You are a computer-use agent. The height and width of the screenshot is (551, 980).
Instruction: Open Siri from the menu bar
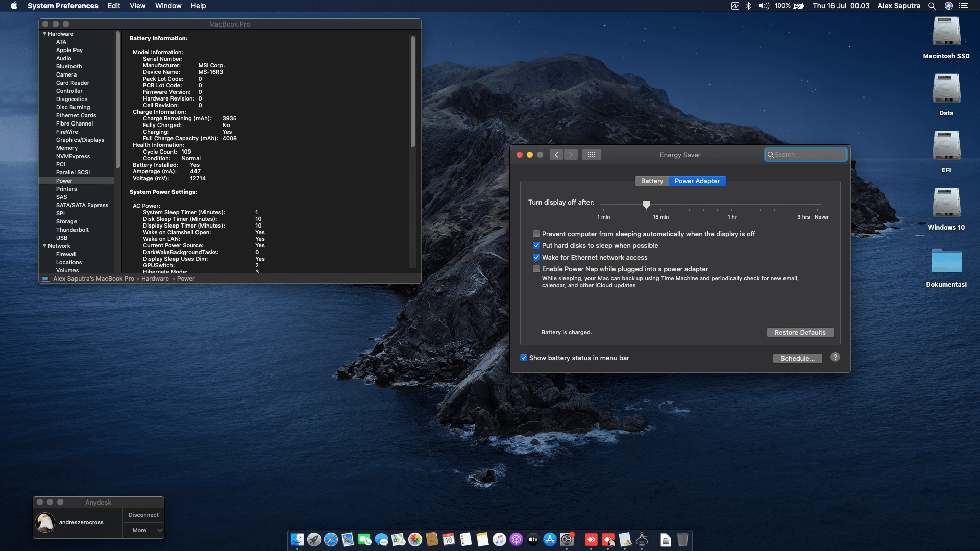(x=948, y=6)
